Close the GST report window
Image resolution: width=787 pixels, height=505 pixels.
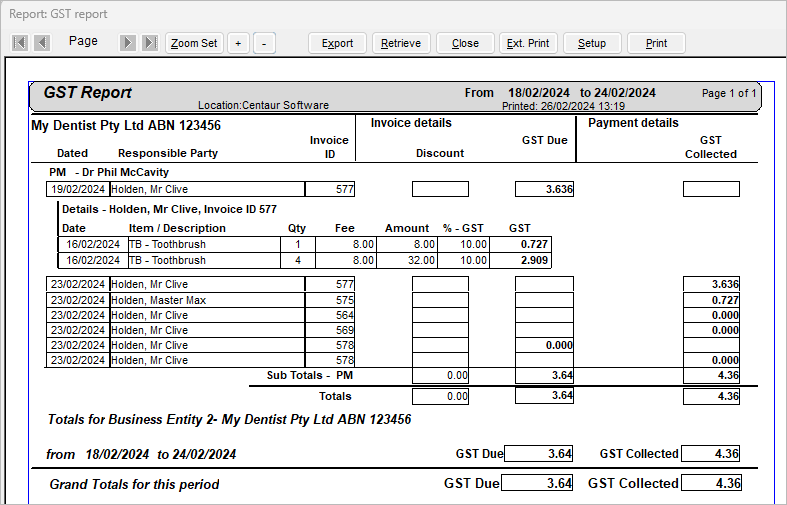coord(465,43)
